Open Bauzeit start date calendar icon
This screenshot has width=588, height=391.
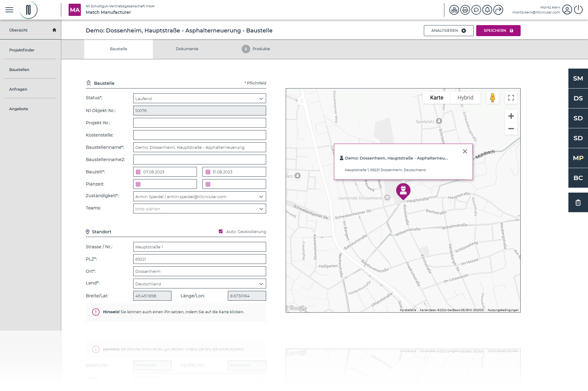[138, 172]
